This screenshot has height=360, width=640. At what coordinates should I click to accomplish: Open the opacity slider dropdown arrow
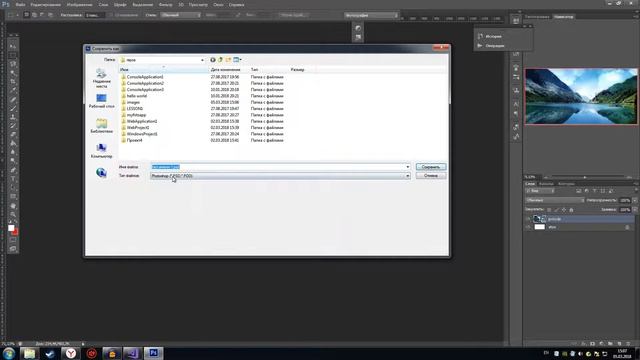pos(635,200)
